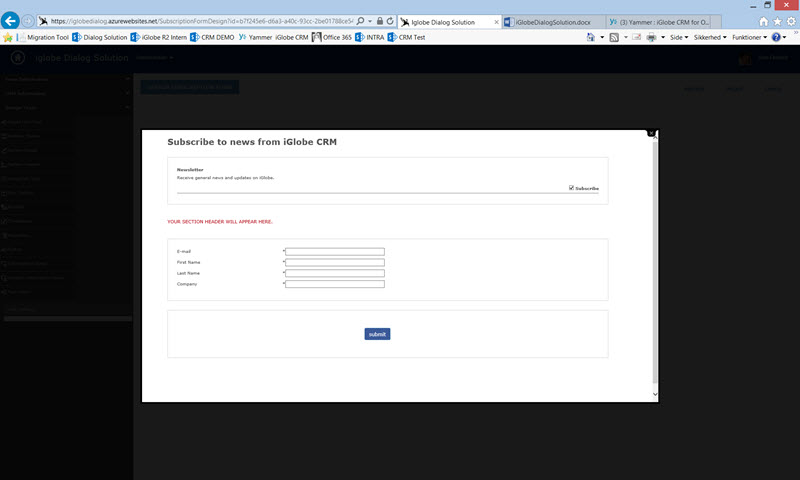This screenshot has width=800, height=480.
Task: Open the Funktioner dropdown menu
Action: click(750, 37)
